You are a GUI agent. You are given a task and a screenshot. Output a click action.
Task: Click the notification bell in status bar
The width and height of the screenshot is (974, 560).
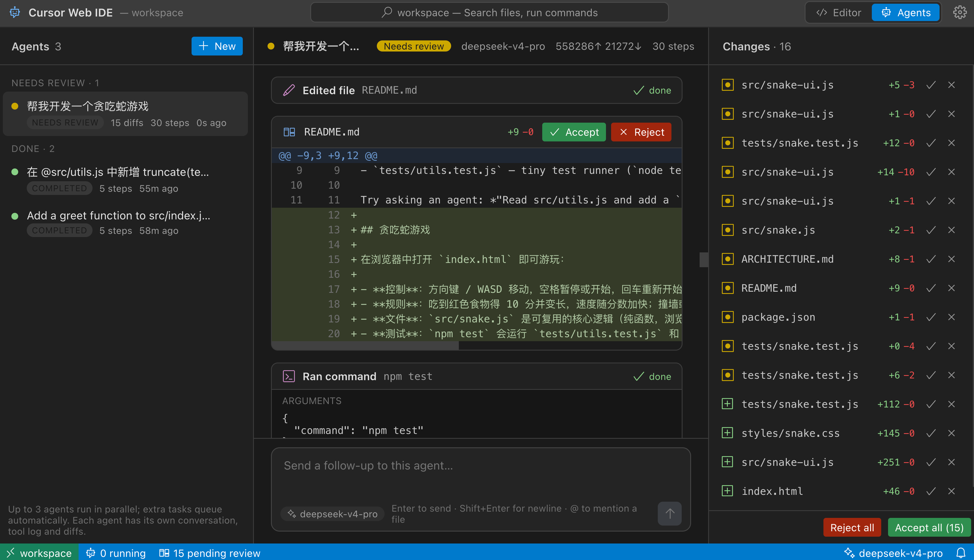pos(961,553)
